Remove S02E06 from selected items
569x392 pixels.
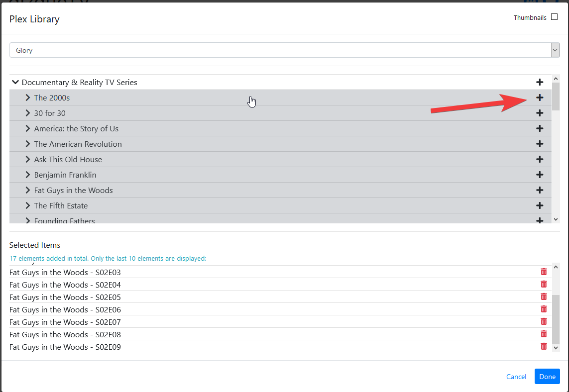pos(544,309)
